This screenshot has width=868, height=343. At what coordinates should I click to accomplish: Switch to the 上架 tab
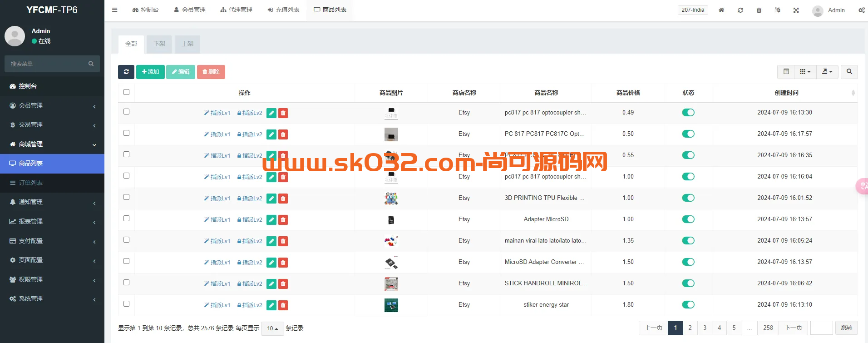pyautogui.click(x=187, y=44)
